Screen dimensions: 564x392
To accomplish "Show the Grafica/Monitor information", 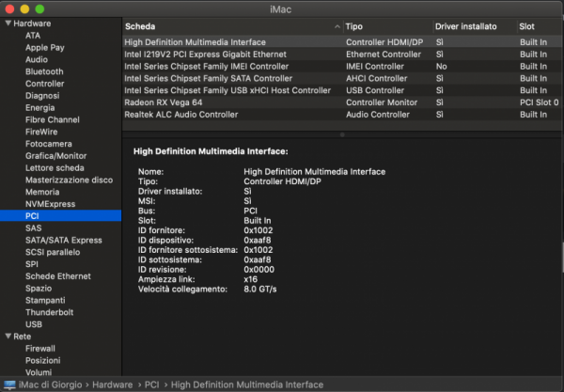I will point(55,156).
